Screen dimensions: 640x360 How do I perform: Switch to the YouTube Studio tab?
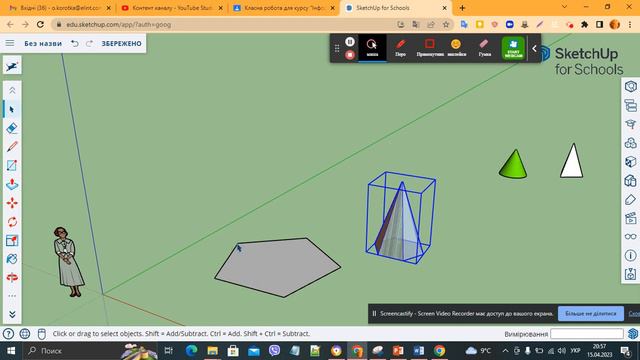pyautogui.click(x=172, y=8)
